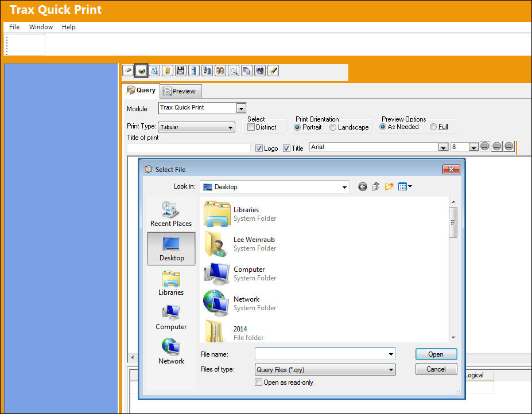Click the floppy disk save icon
Image resolution: width=532 pixels, height=414 pixels.
pyautogui.click(x=181, y=71)
